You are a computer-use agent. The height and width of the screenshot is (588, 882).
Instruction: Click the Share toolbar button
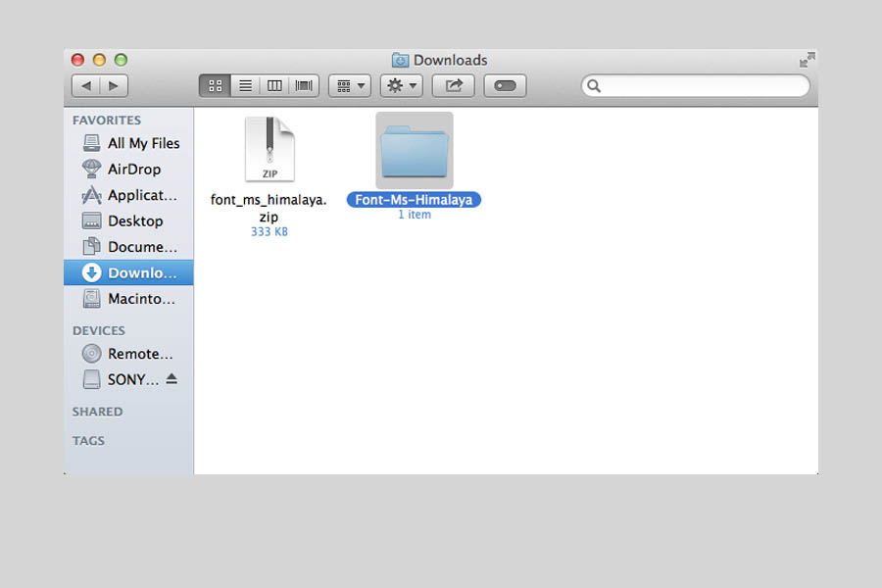454,86
